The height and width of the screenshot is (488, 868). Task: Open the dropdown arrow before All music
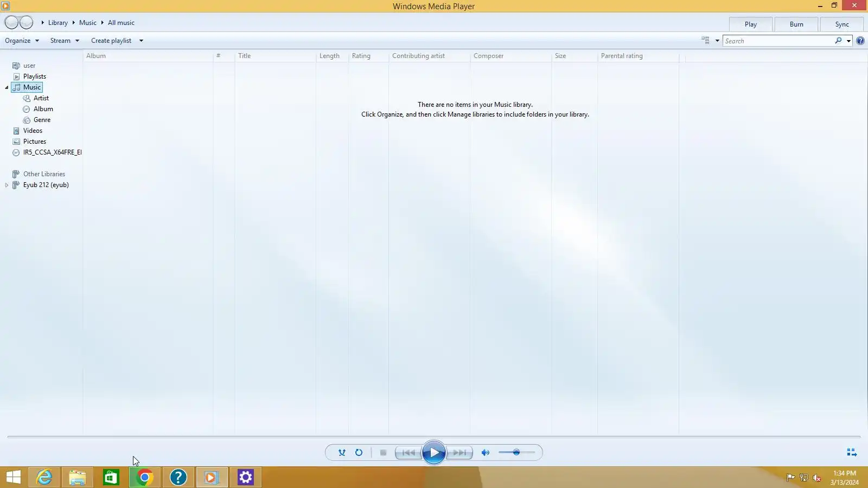[x=102, y=23]
